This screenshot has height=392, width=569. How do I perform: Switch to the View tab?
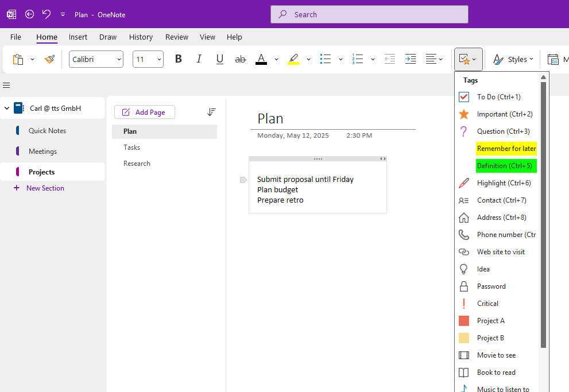pyautogui.click(x=207, y=37)
